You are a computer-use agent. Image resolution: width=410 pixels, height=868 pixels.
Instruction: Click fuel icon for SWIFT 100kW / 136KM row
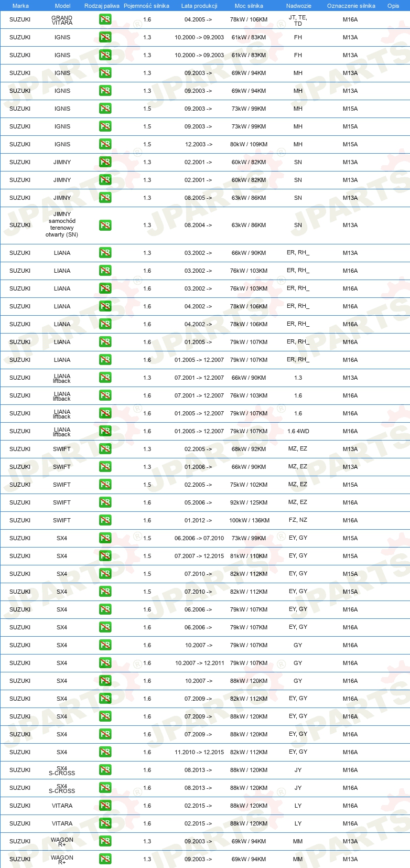pos(105,520)
